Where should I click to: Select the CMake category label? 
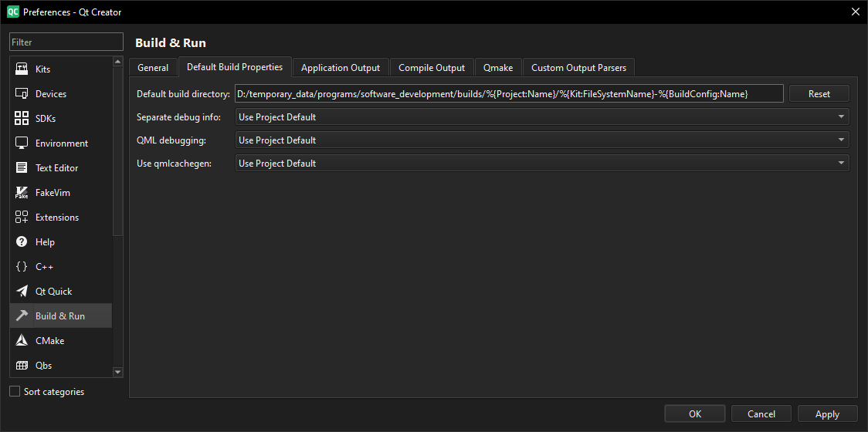50,341
